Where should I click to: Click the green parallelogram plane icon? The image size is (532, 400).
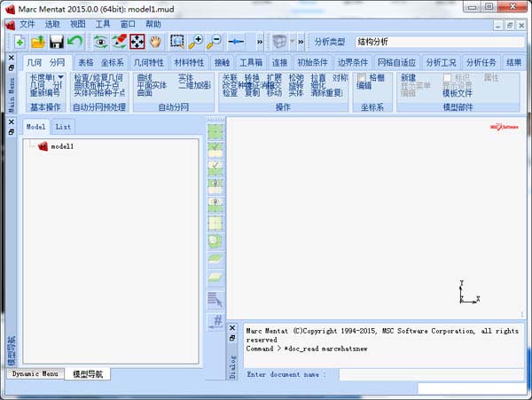(x=215, y=260)
